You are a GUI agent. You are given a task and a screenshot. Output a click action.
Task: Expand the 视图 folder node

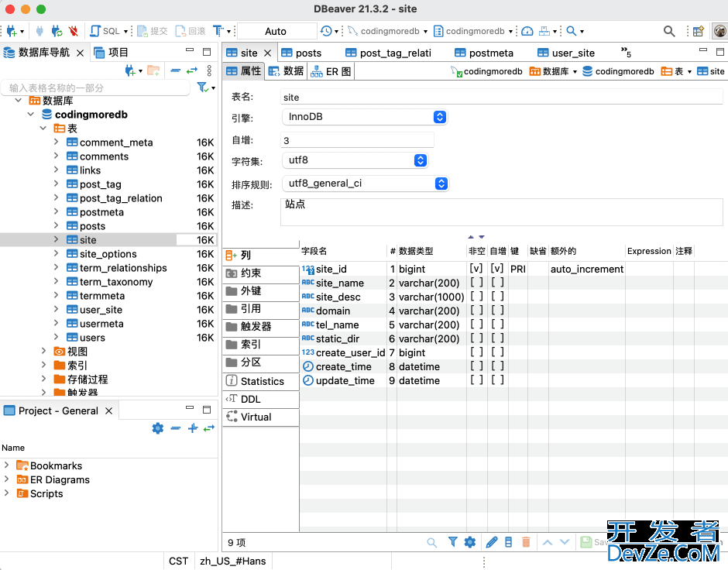[x=43, y=351]
